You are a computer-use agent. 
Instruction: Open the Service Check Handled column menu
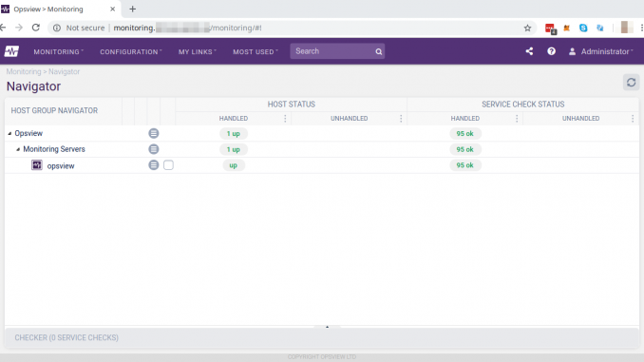click(x=517, y=119)
